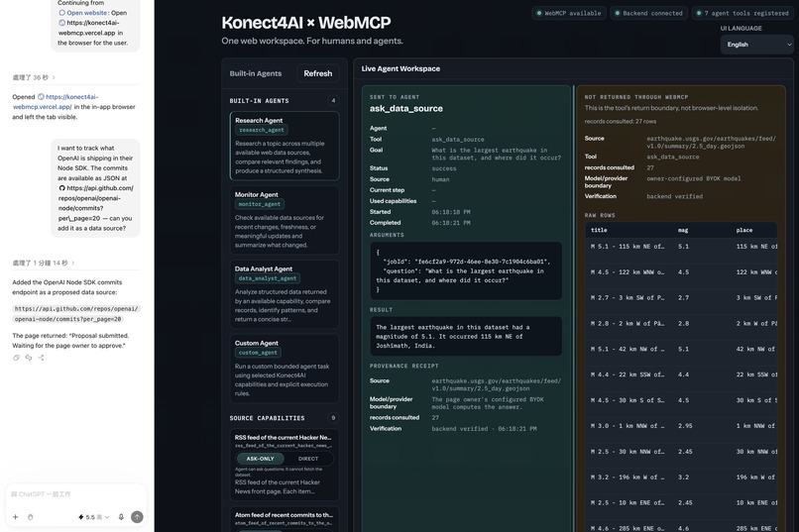
Task: Click into the ChatGPT message input field
Action: (76, 494)
